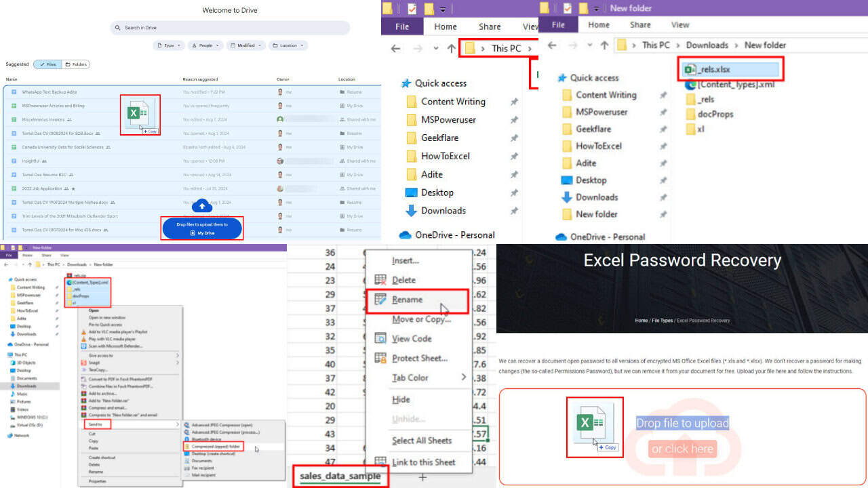The height and width of the screenshot is (488, 868).
Task: Click the Docs icon beside Tamal Das Resume B2C
Action: [x=13, y=175]
